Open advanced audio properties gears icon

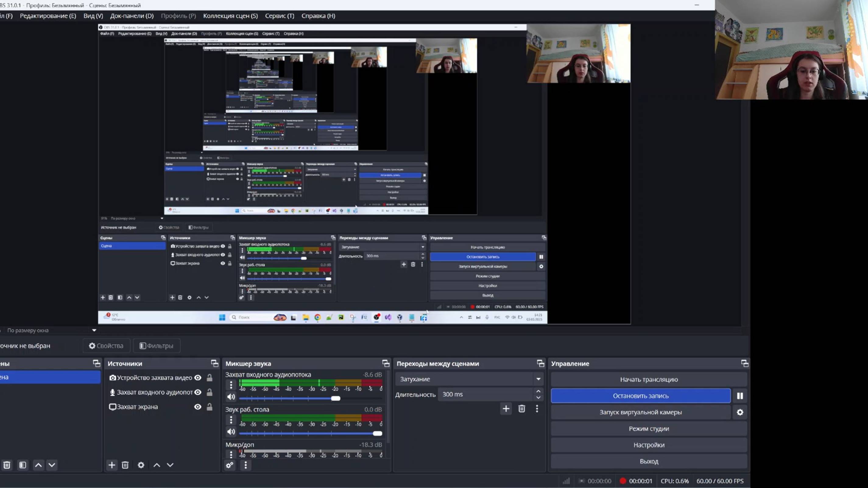(229, 465)
